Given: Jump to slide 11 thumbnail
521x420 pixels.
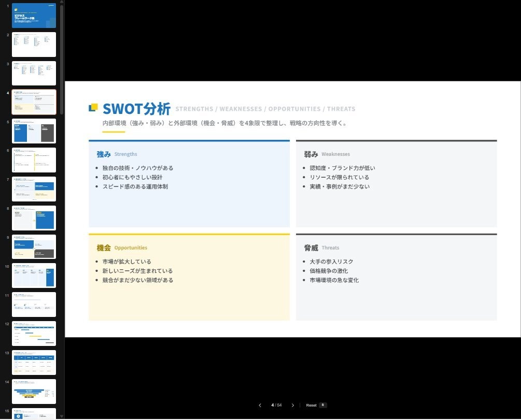Looking at the screenshot, I should tap(34, 305).
